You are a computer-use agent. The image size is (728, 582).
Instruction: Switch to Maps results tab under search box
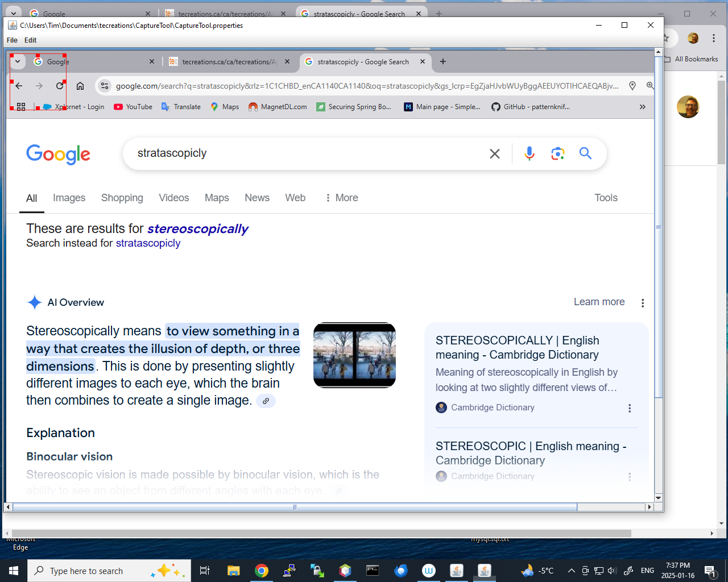pyautogui.click(x=217, y=198)
